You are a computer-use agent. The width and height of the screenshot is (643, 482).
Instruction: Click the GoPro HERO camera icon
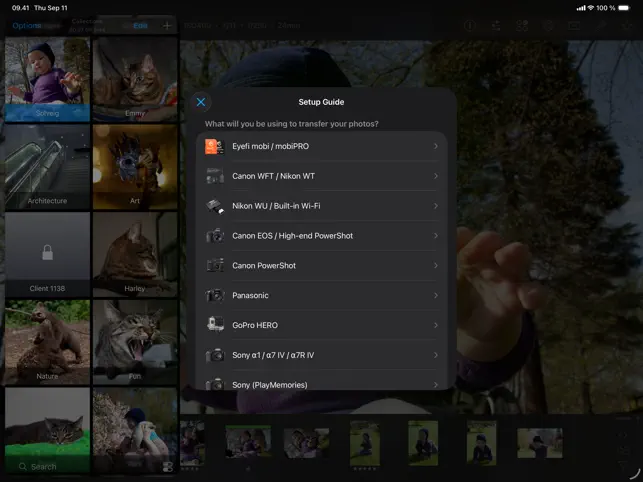pyautogui.click(x=214, y=325)
